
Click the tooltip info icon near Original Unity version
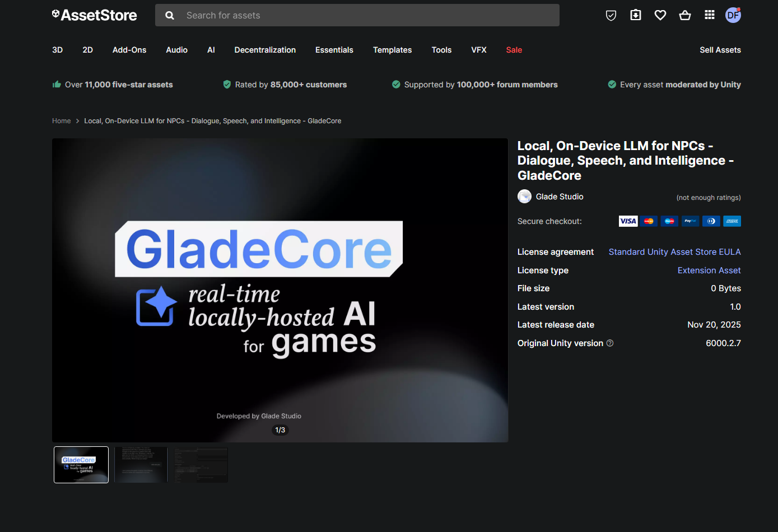pyautogui.click(x=609, y=343)
